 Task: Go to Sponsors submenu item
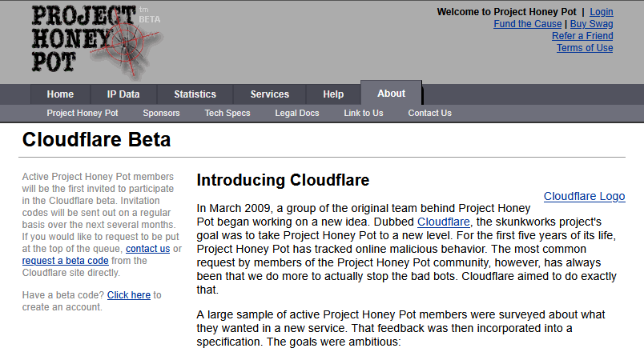click(x=161, y=113)
